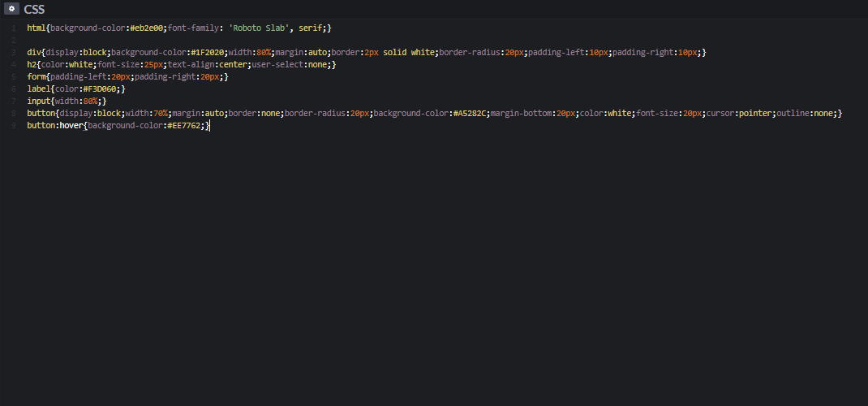The width and height of the screenshot is (868, 406).
Task: Click line number 8 in the gutter
Action: click(x=13, y=114)
